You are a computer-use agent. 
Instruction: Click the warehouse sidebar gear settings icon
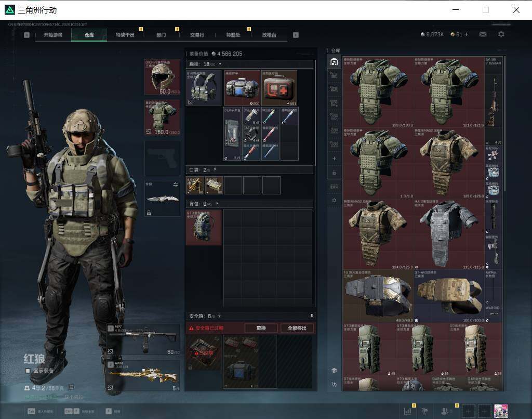[334, 200]
